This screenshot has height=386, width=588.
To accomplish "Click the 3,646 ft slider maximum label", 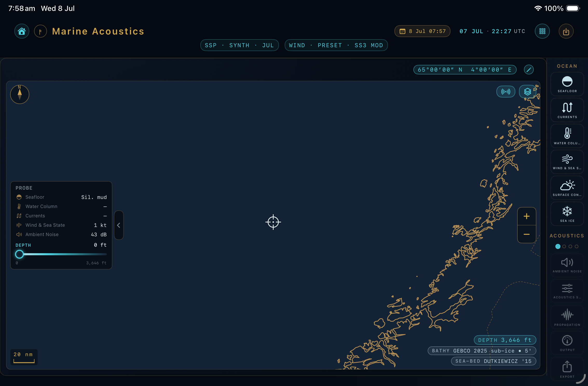I will (96, 263).
